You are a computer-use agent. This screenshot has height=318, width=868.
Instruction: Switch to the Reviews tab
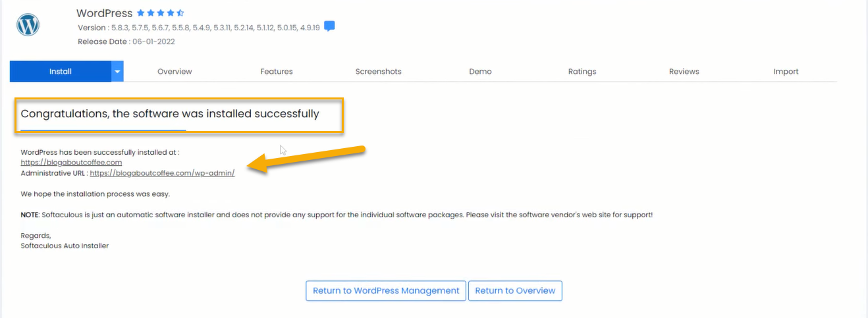(684, 71)
